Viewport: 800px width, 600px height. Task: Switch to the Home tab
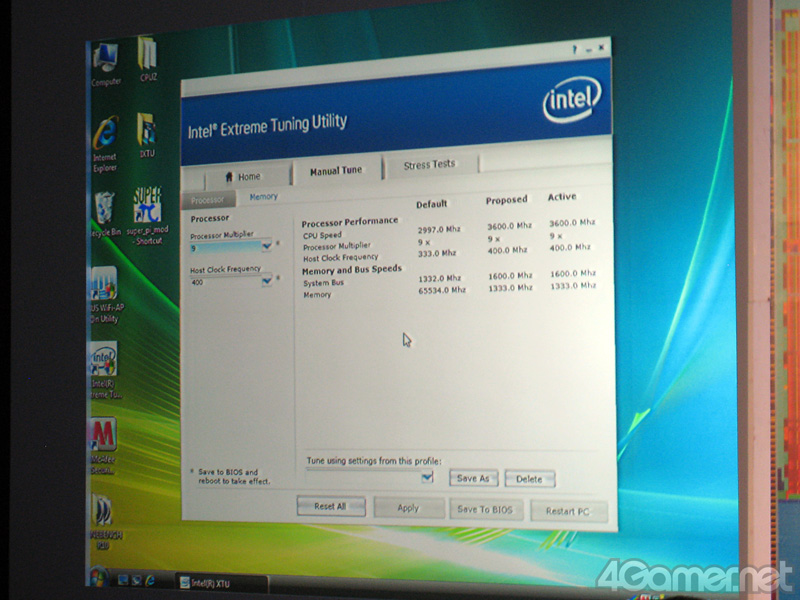pos(248,177)
